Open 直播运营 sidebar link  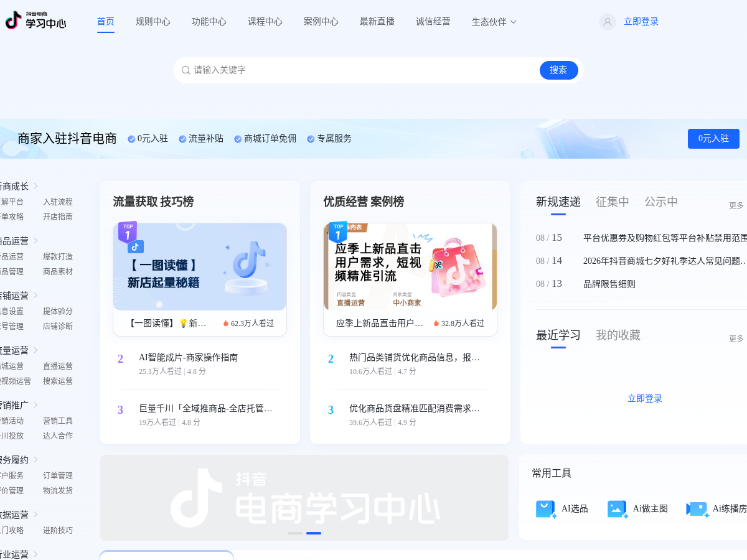pos(58,366)
